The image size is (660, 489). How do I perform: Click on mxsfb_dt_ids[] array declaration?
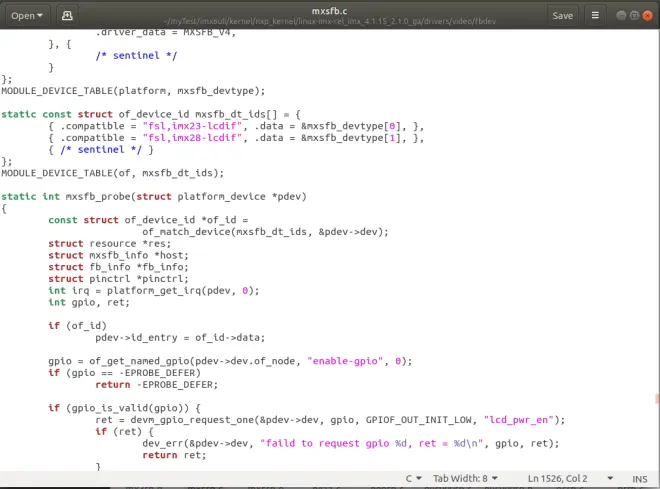(236, 114)
